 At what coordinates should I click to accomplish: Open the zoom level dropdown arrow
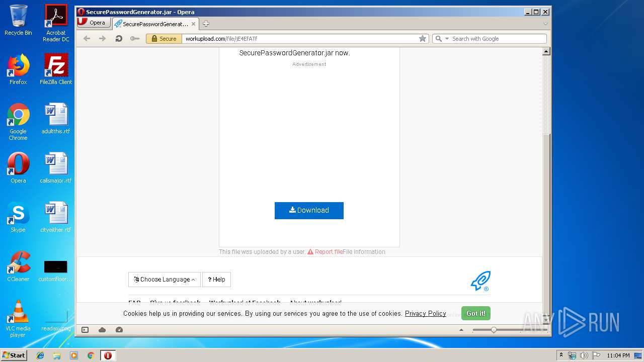tap(461, 330)
